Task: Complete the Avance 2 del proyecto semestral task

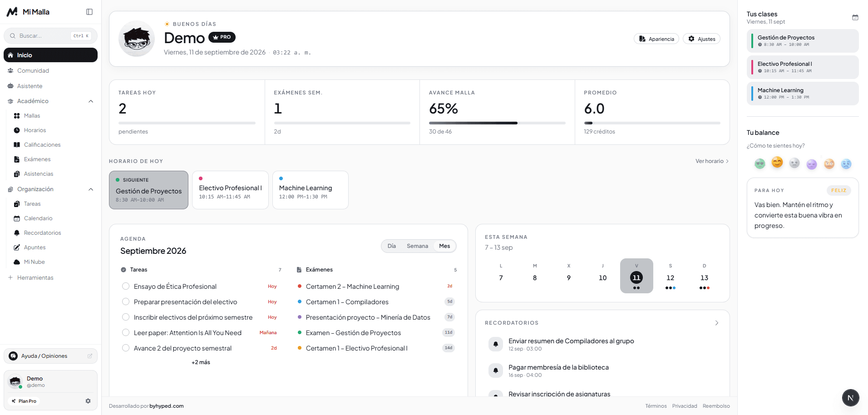Action: [x=126, y=348]
